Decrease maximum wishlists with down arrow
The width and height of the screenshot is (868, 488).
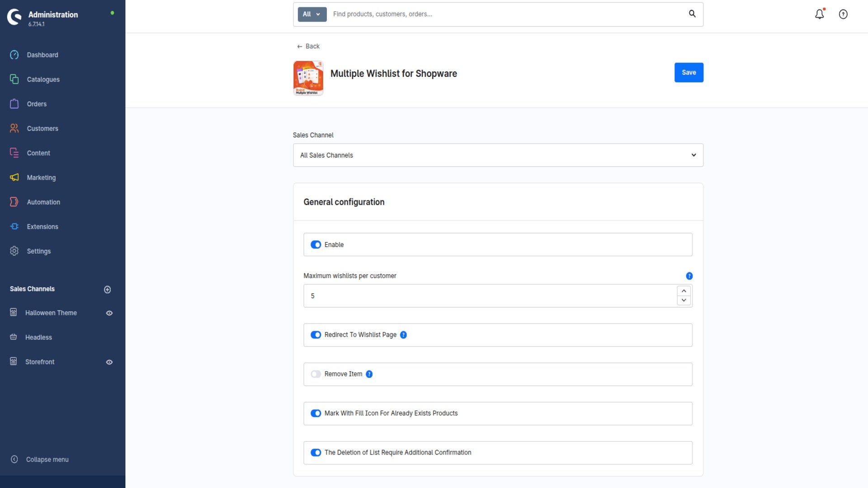click(684, 300)
